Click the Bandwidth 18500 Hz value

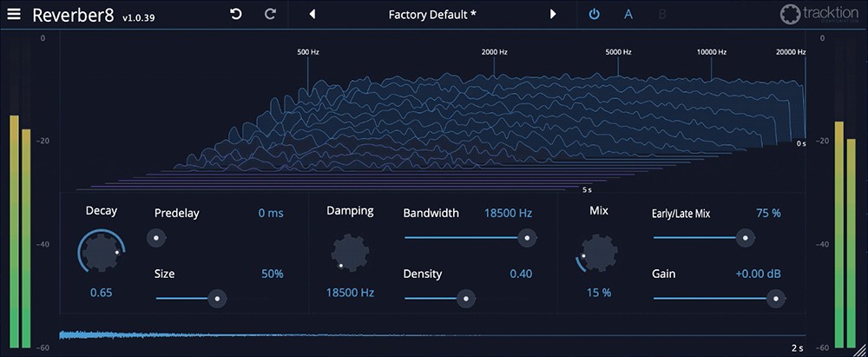pyautogui.click(x=508, y=213)
